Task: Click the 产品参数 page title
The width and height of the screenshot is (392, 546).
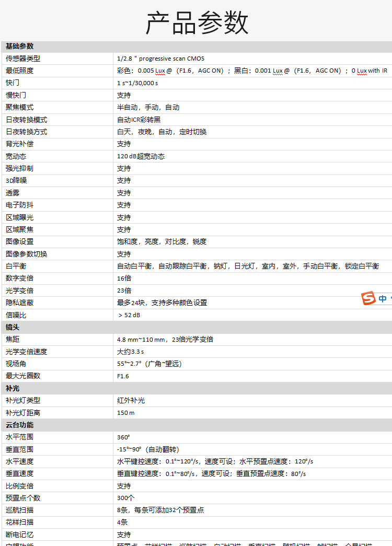Action: point(197,22)
